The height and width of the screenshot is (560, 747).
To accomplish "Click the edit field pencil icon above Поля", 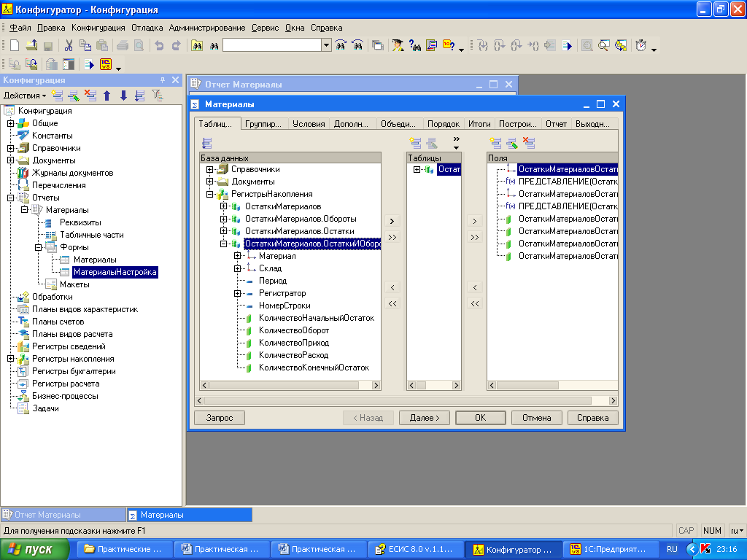I will tap(512, 142).
